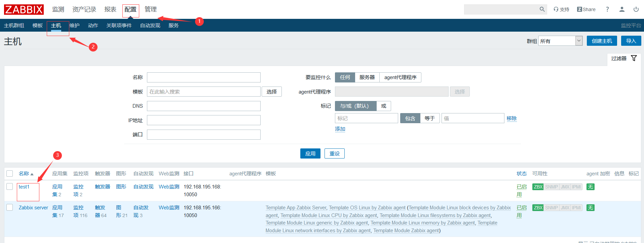Focus the IP地址 filter field

tap(204, 120)
